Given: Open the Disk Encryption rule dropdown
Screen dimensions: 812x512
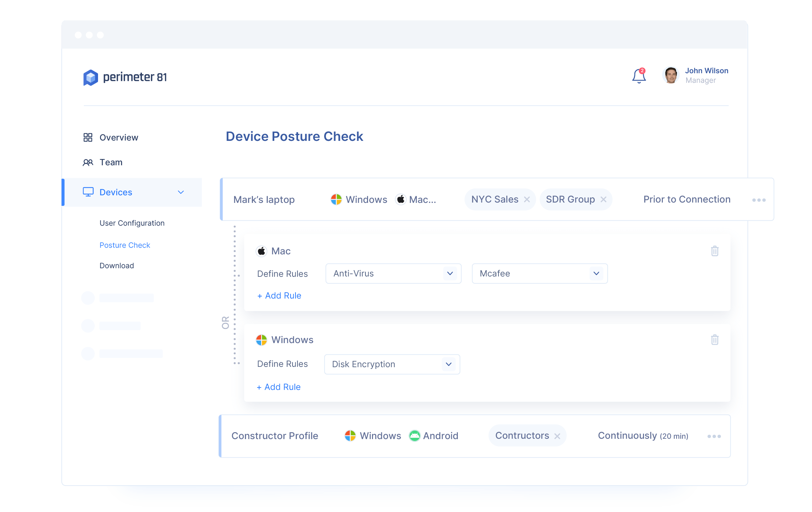Looking at the screenshot, I should pyautogui.click(x=448, y=364).
